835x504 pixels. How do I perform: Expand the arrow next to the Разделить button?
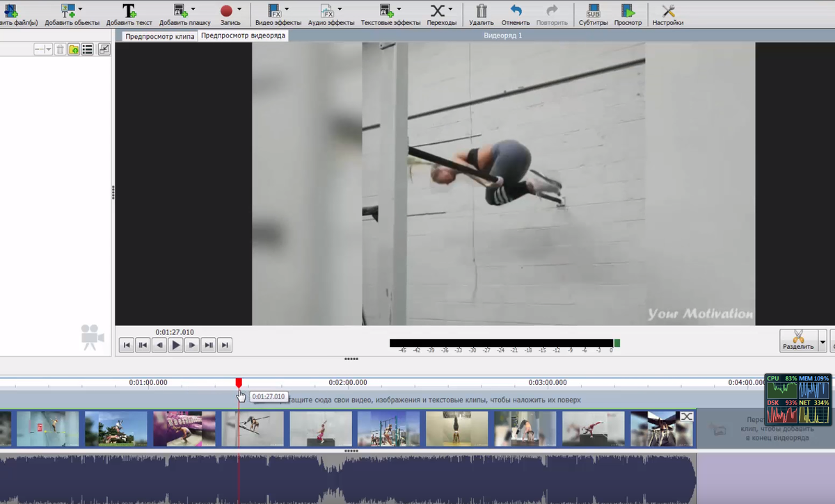pos(823,341)
